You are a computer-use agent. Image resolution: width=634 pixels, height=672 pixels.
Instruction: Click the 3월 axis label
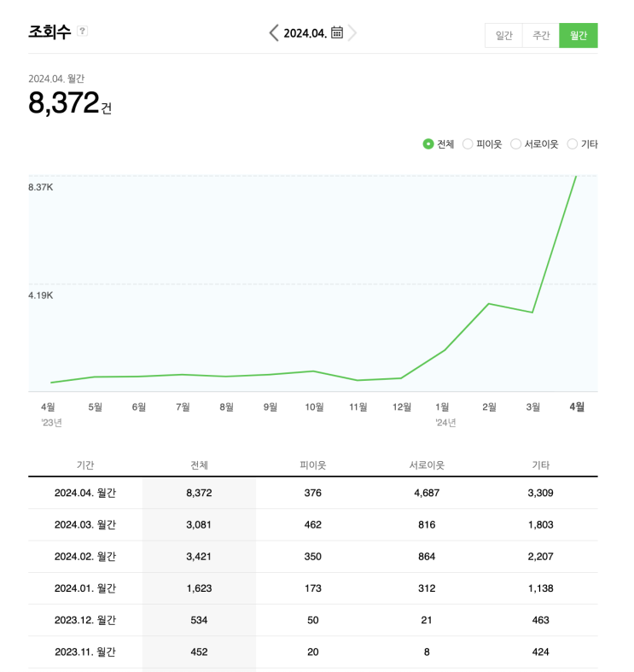[x=533, y=406]
